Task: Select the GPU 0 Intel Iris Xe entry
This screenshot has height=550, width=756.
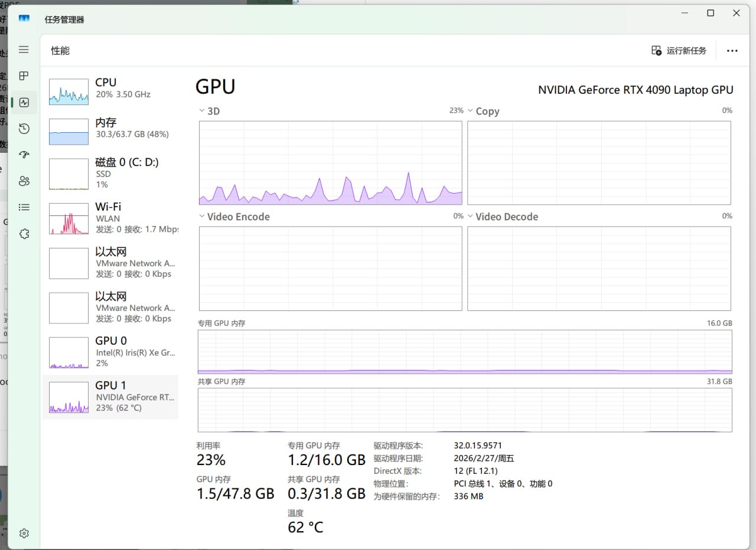Action: tap(110, 352)
